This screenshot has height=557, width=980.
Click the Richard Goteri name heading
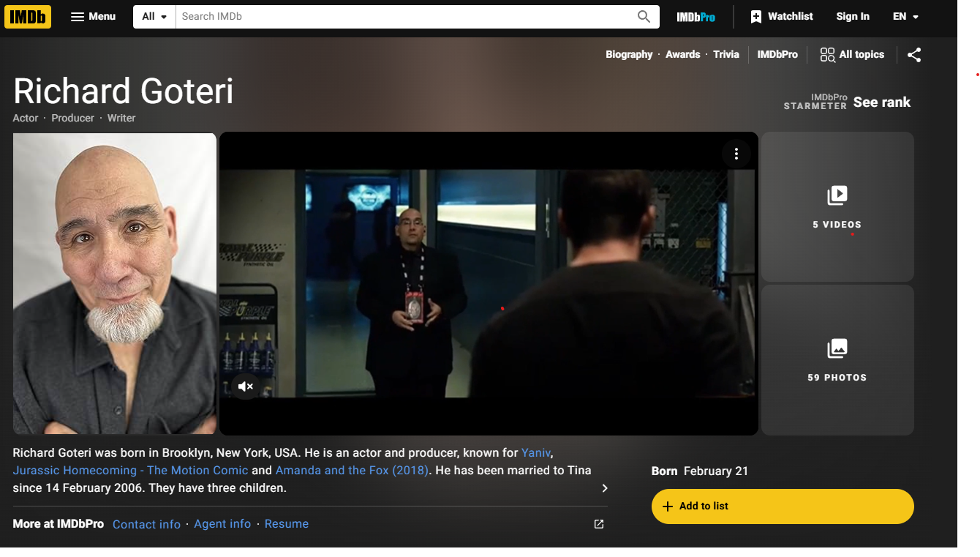pyautogui.click(x=124, y=91)
